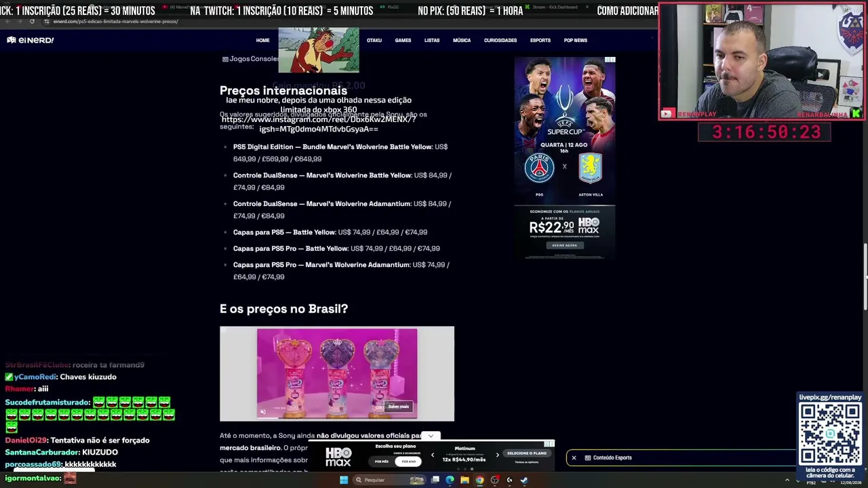This screenshot has width=868, height=488.
Task: Open the Windows Start menu
Action: (344, 480)
